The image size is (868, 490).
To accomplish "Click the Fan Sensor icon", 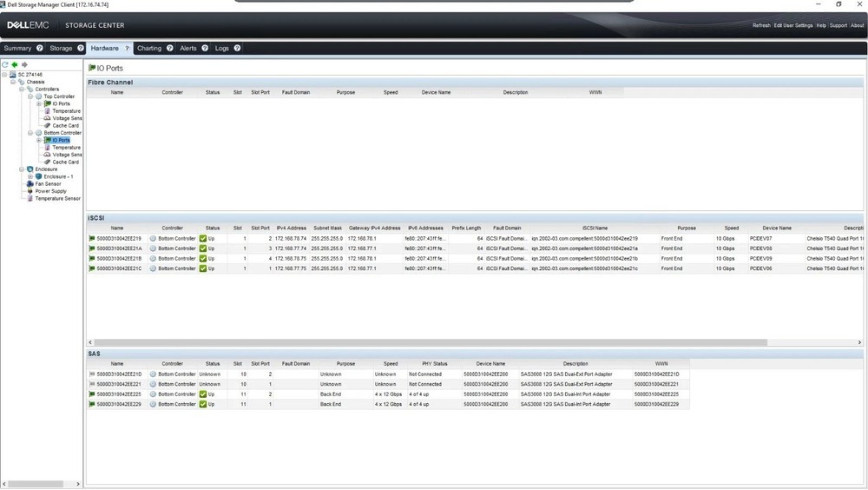I will coord(30,183).
